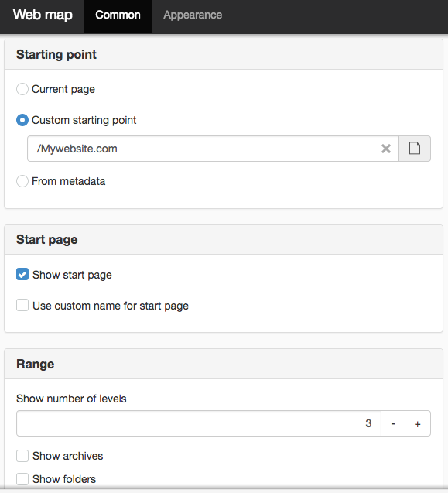Open the Common tab
The height and width of the screenshot is (493, 448).
118,15
